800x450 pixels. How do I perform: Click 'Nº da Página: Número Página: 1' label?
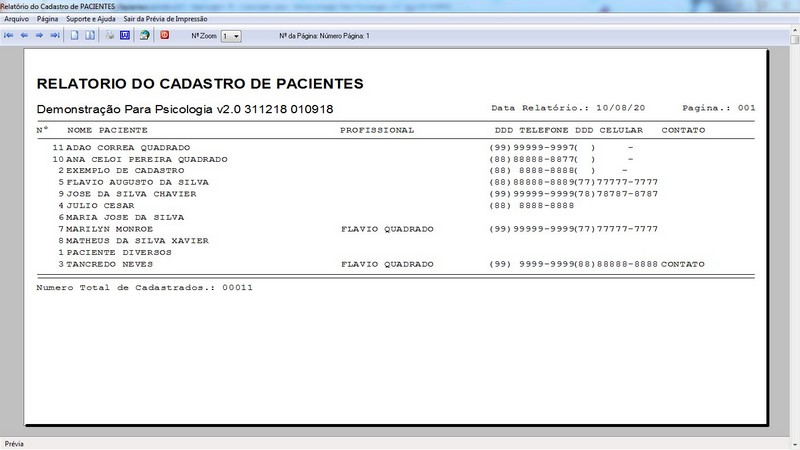(324, 36)
